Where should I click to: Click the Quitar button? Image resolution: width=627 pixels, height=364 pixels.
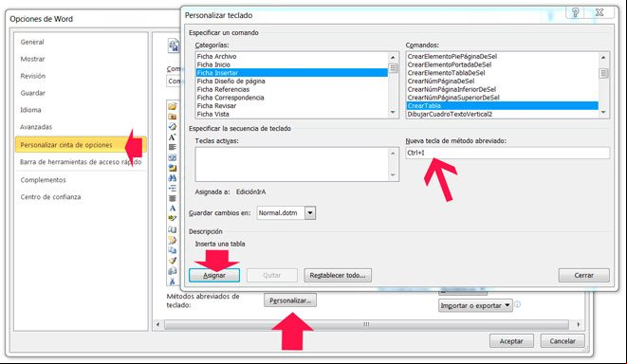tap(272, 275)
